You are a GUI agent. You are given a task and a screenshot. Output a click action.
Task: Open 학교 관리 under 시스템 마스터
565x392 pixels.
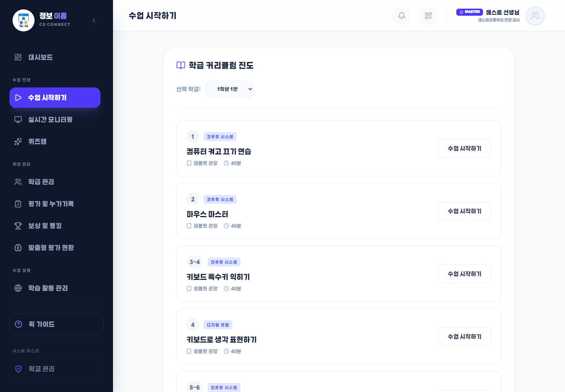tap(56, 369)
